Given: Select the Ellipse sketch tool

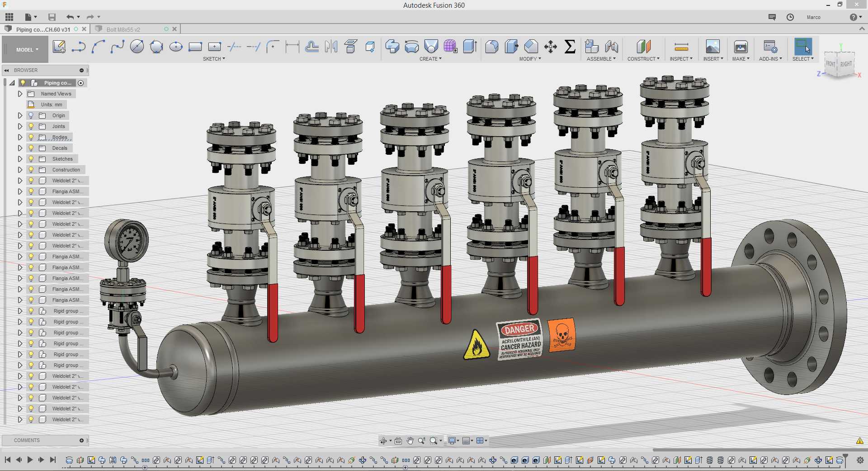Looking at the screenshot, I should (176, 47).
